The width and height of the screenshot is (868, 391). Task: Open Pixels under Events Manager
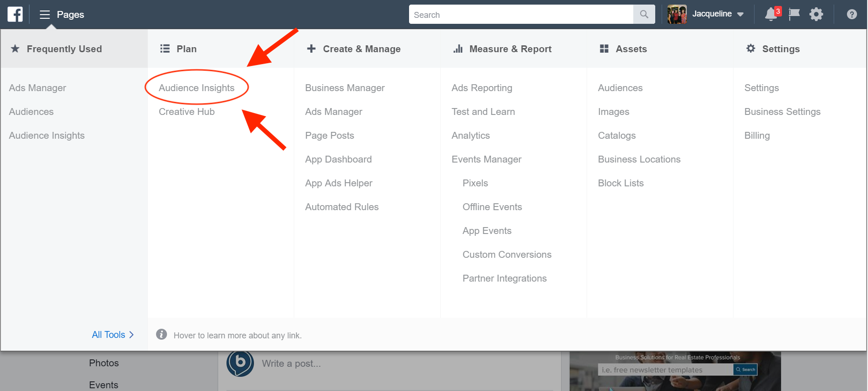tap(475, 183)
